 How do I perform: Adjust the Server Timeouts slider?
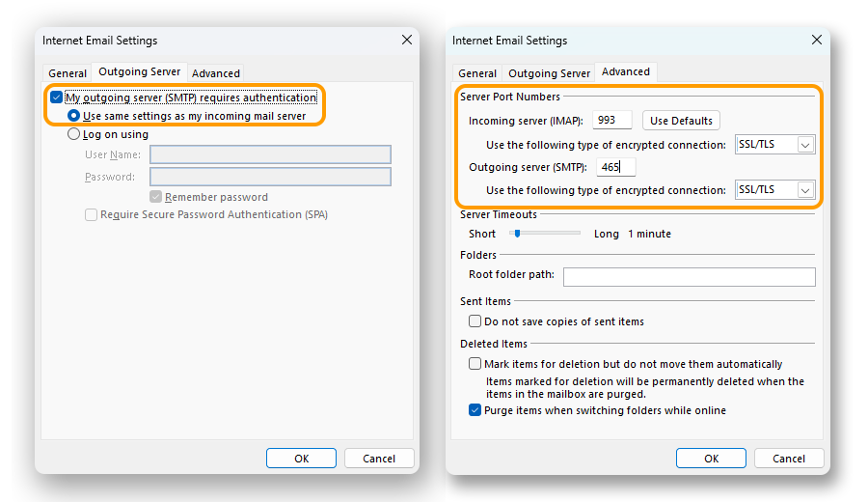(517, 234)
